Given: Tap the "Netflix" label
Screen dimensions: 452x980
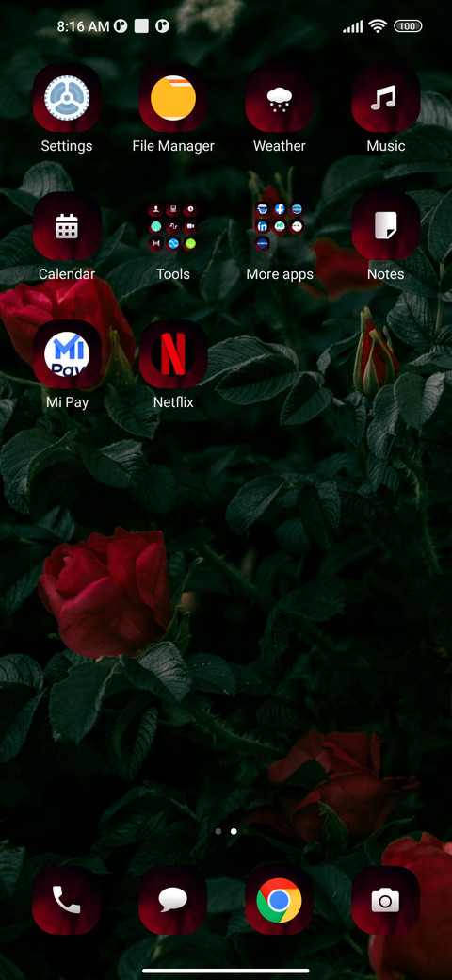Looking at the screenshot, I should [173, 402].
